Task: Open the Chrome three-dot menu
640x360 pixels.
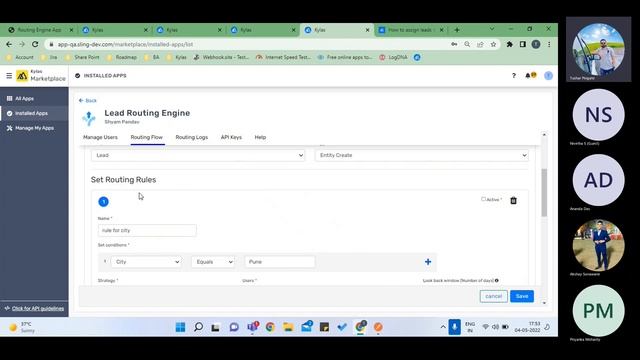Action: [549, 44]
